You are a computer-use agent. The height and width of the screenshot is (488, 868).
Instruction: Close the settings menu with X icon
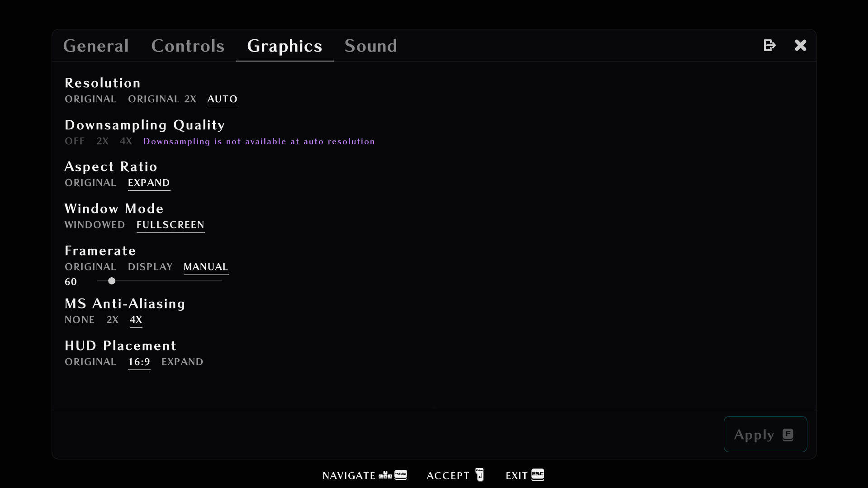coord(800,45)
